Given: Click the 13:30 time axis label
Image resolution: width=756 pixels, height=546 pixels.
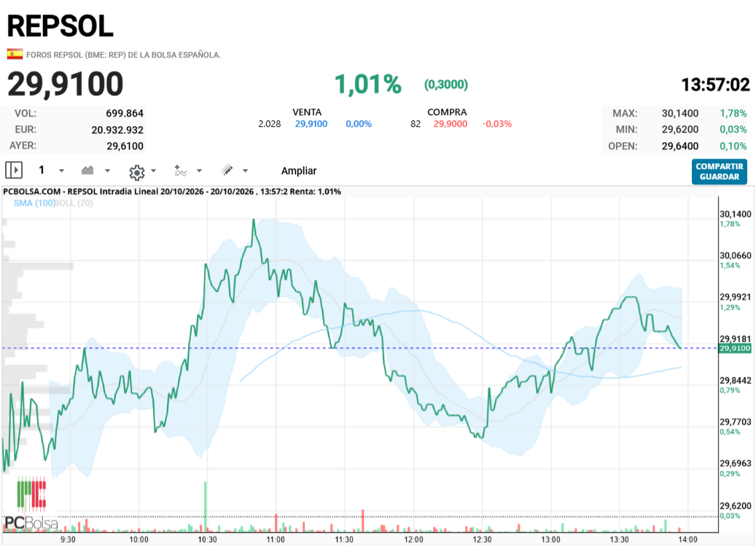Looking at the screenshot, I should 619,539.
